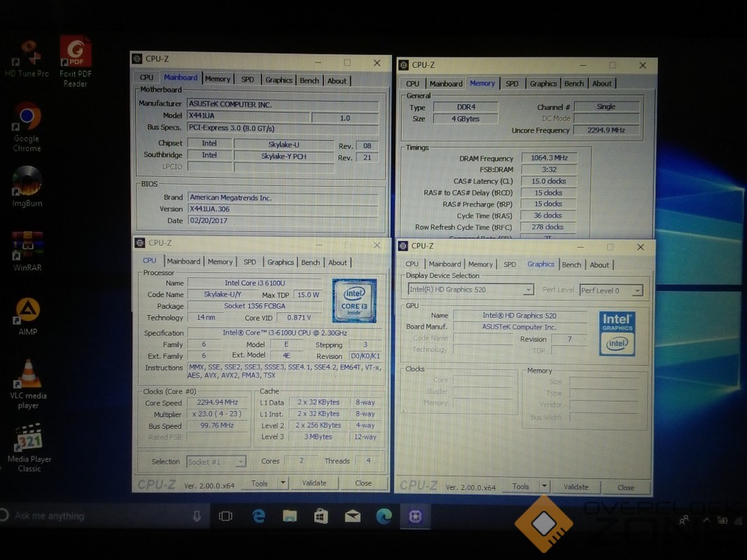Expand Tools dropdown arrow in Graphics window

(x=544, y=486)
